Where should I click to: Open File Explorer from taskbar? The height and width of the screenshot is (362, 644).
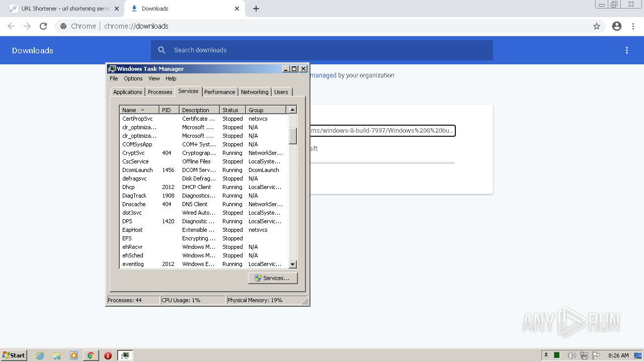pos(57,355)
